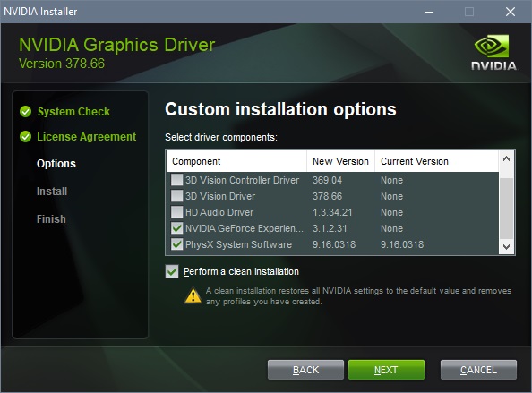
Task: Click the component list scroll-down arrow
Action: point(506,246)
